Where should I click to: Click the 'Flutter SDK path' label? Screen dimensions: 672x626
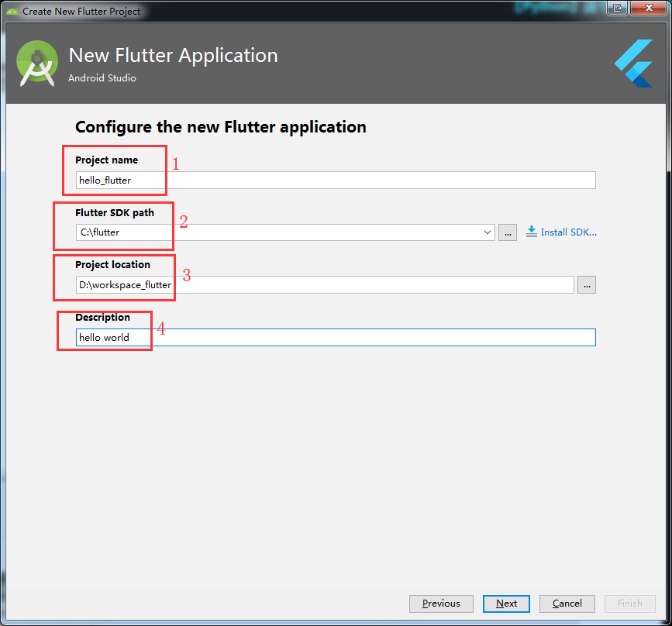click(115, 212)
